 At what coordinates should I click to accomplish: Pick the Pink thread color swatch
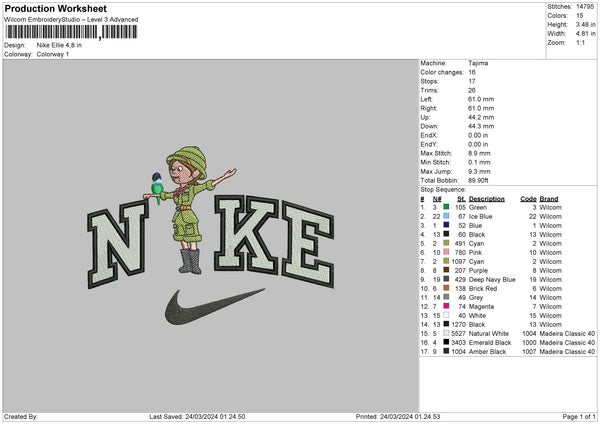[445, 252]
